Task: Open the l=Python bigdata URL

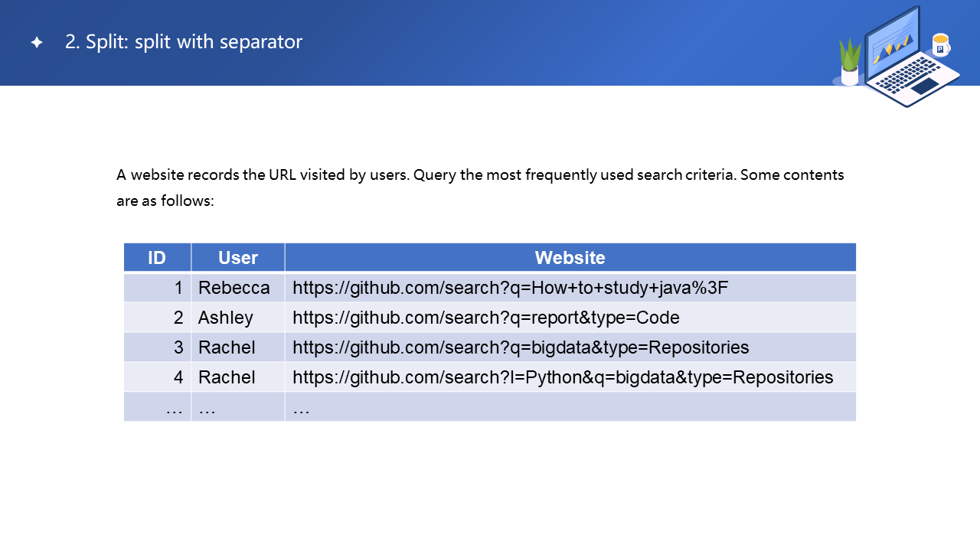Action: [563, 377]
